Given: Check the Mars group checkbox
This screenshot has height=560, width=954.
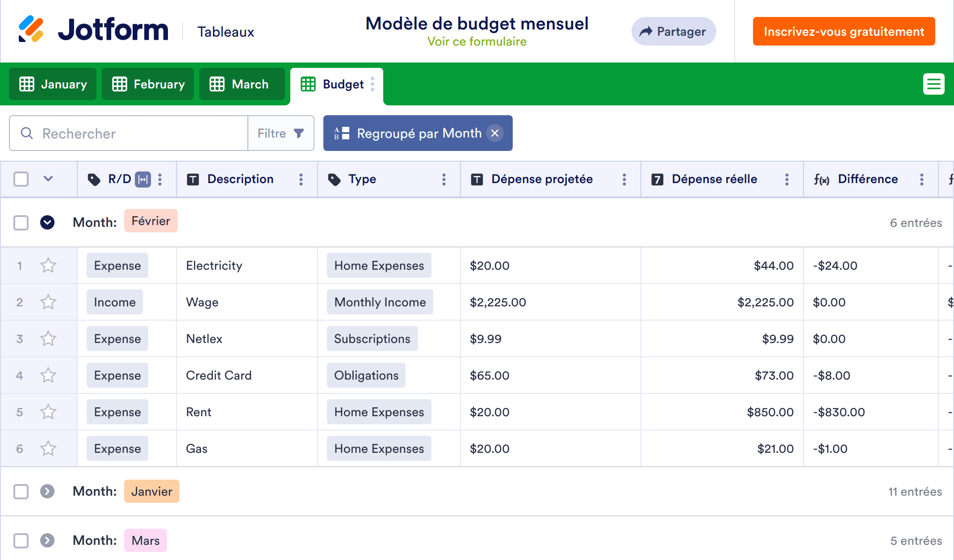Looking at the screenshot, I should coord(21,540).
